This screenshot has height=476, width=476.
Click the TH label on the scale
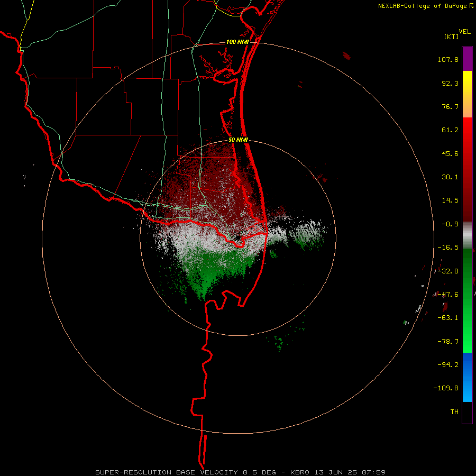click(x=454, y=412)
